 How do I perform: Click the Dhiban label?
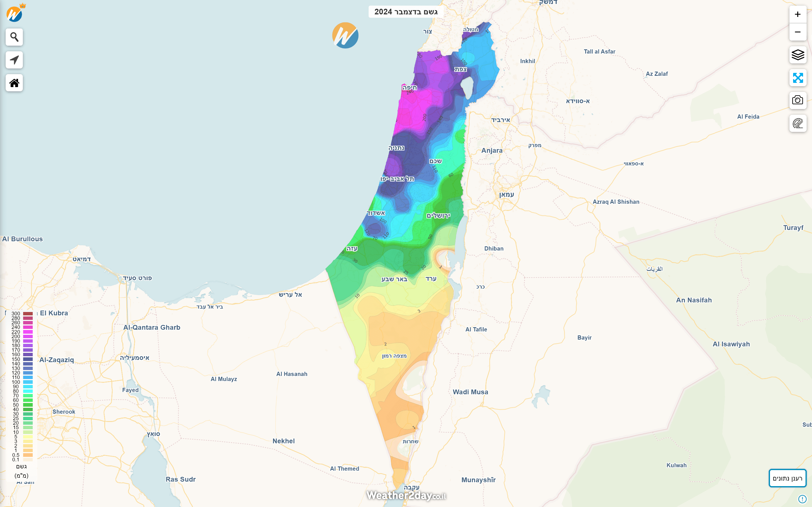494,249
